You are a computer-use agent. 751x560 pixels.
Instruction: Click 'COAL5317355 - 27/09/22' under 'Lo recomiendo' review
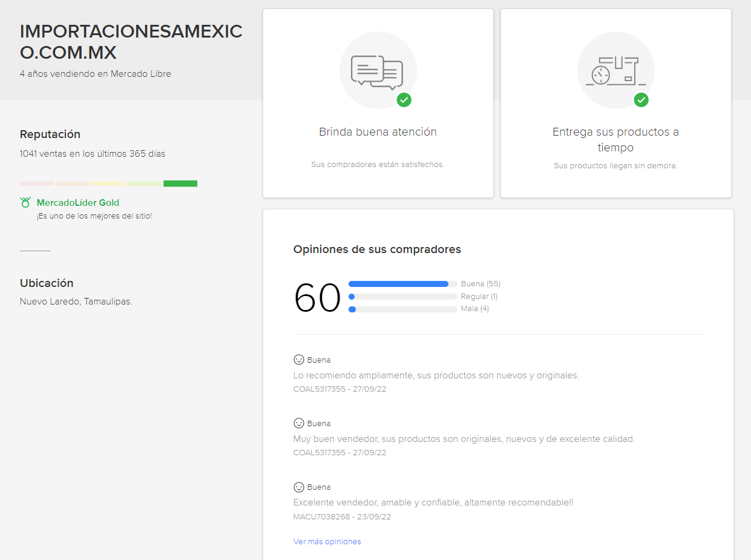coord(340,389)
